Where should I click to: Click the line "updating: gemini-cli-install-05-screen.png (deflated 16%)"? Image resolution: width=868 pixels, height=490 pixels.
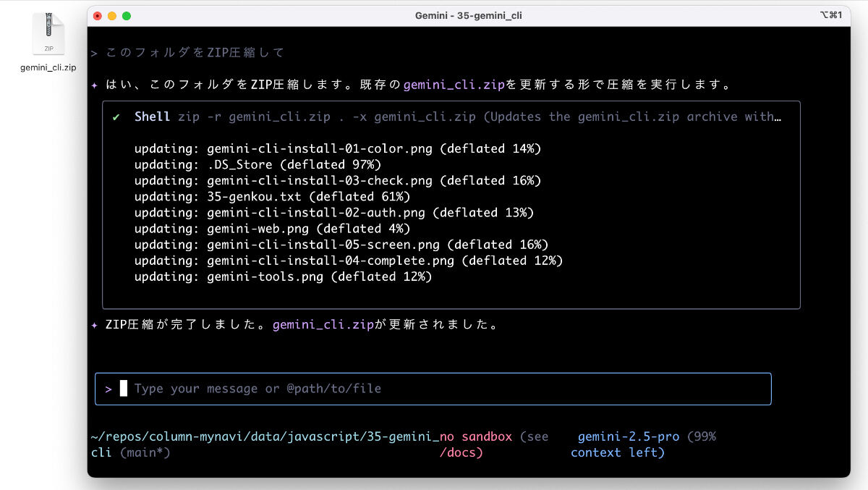341,245
